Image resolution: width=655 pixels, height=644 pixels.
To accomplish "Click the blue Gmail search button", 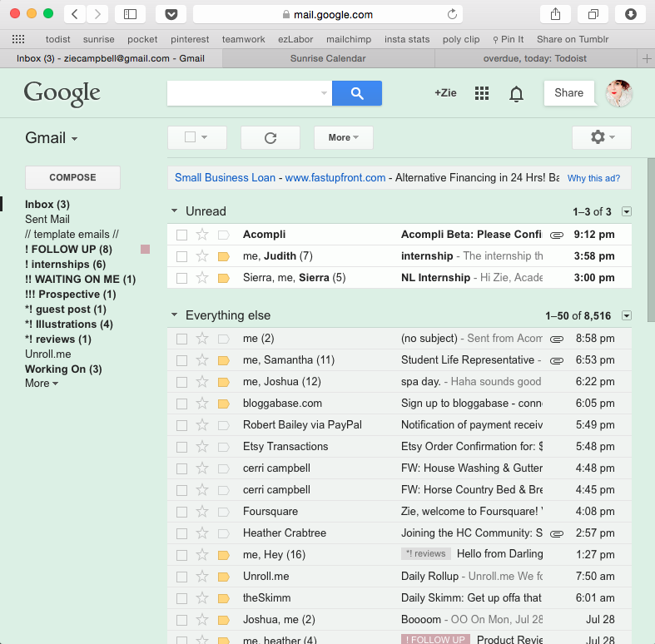I will click(357, 93).
